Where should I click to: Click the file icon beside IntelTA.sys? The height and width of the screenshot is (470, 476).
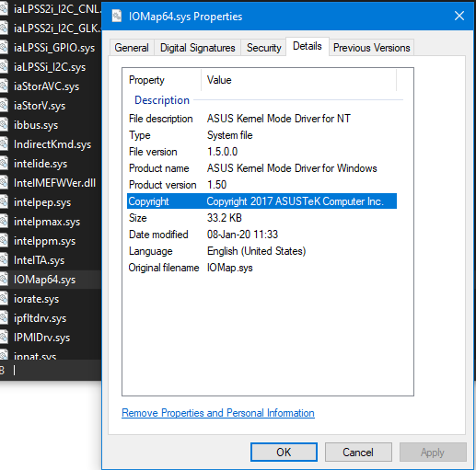[x=4, y=260]
